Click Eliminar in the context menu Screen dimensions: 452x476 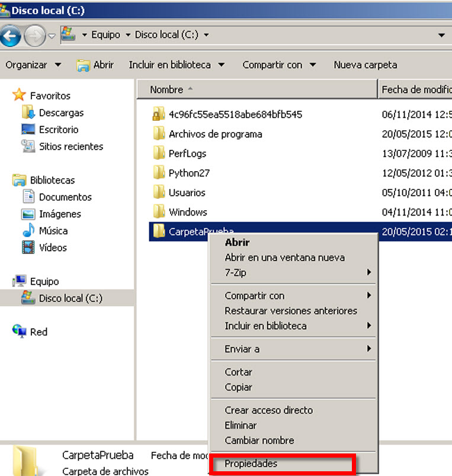click(x=241, y=425)
